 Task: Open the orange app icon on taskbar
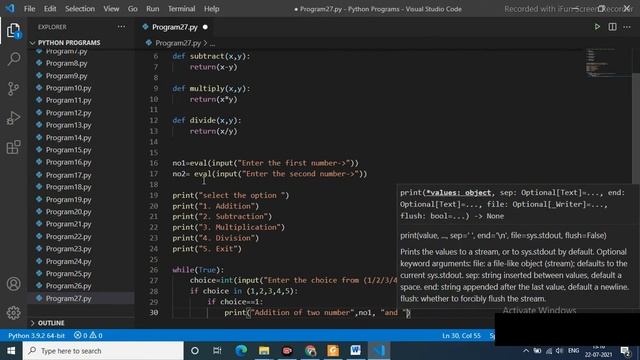[x=333, y=351]
